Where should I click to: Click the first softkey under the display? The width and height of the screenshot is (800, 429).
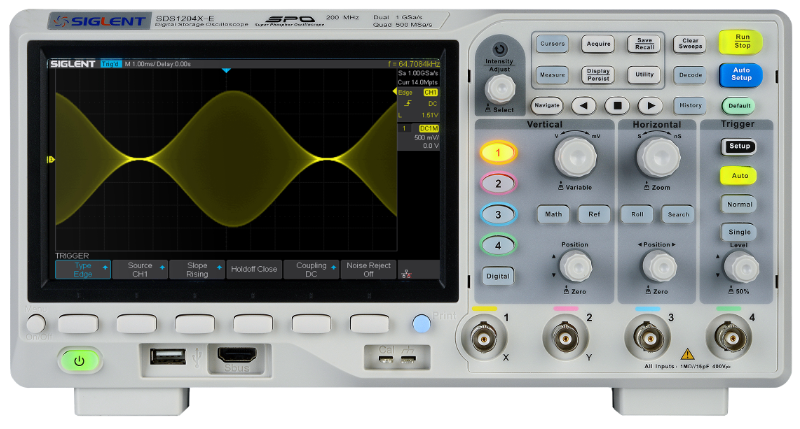point(78,323)
